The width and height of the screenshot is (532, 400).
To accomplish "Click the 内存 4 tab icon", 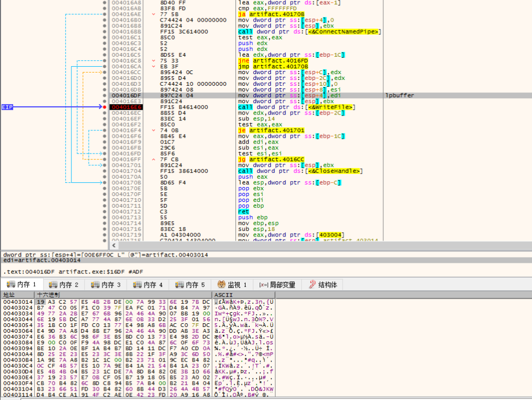I will pyautogui.click(x=137, y=285).
